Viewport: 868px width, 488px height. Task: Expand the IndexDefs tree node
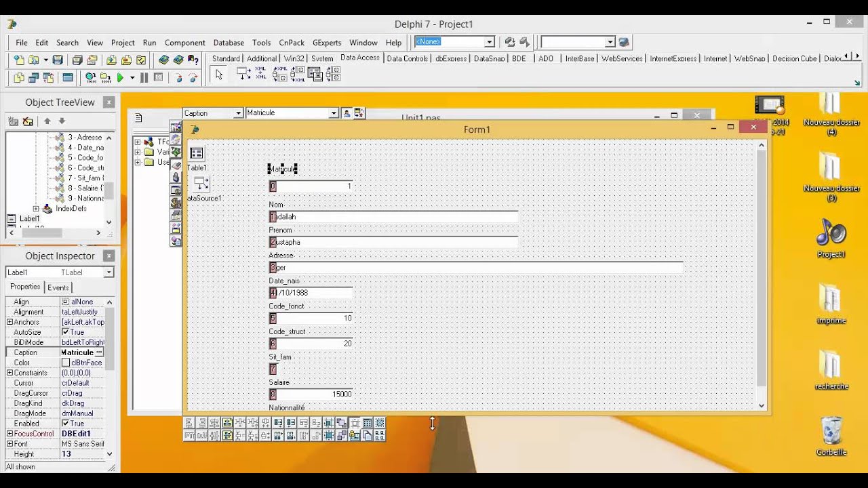(x=36, y=209)
